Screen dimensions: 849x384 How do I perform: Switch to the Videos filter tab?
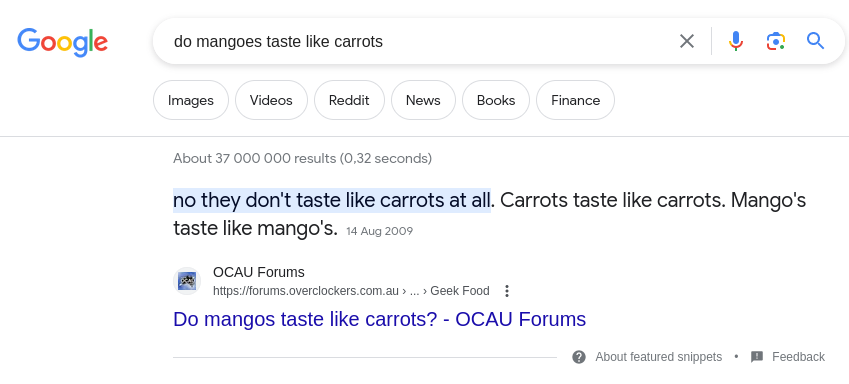271,100
